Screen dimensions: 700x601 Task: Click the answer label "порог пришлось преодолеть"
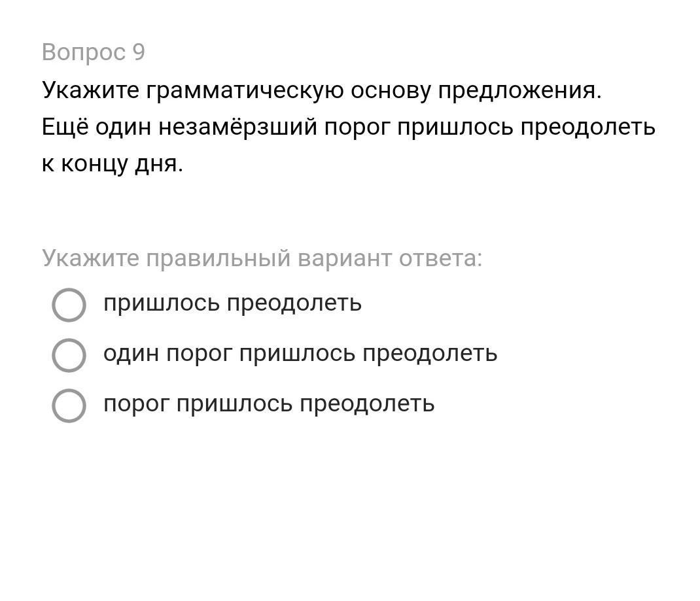[269, 404]
